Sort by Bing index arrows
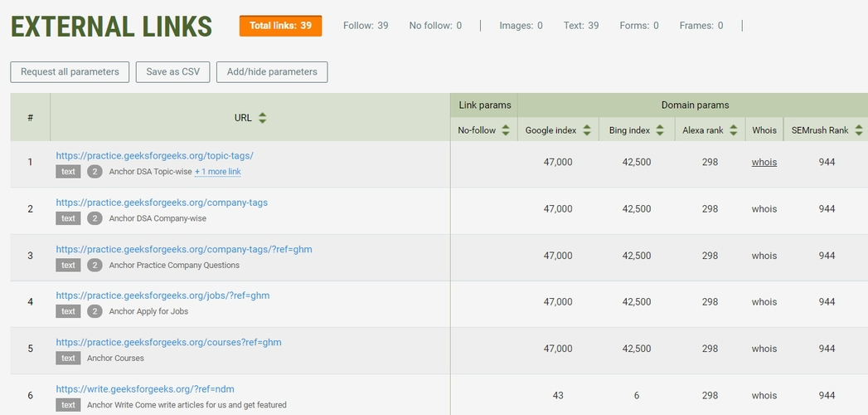 [x=660, y=130]
